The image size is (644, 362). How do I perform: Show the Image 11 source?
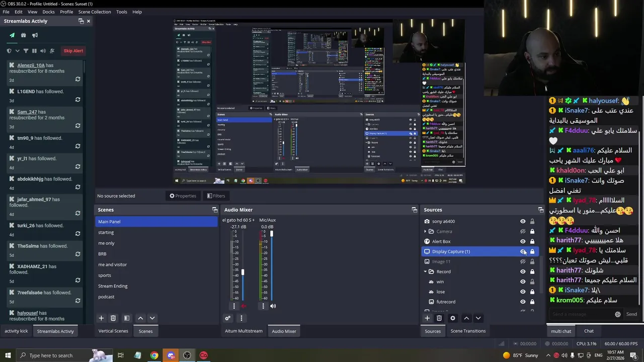[x=523, y=261]
